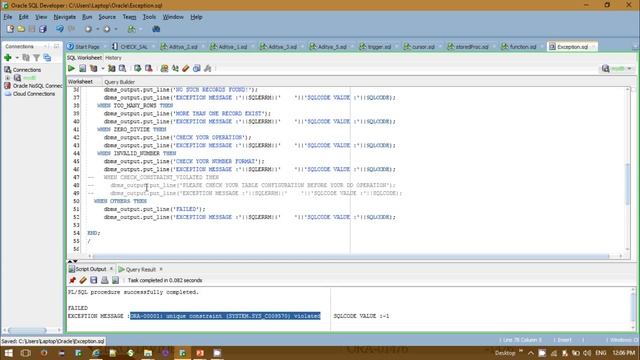Clear worksheet with the eraser icon
The width and height of the screenshot is (640, 360).
186,69
